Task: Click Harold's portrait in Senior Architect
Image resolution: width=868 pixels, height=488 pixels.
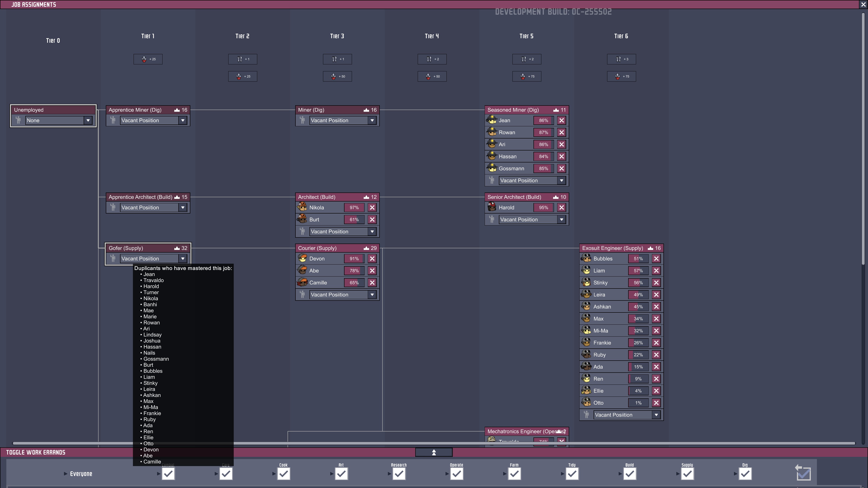Action: tap(492, 207)
